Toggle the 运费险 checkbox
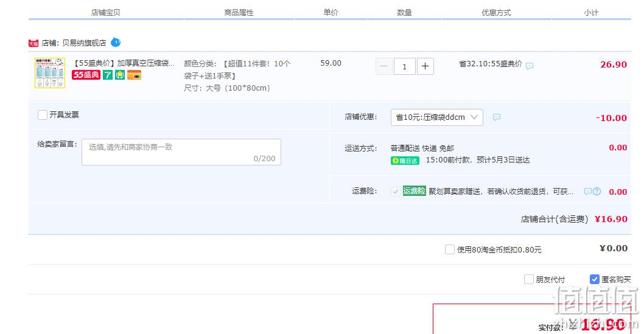Viewport: 644px width, 334px height. [x=395, y=191]
